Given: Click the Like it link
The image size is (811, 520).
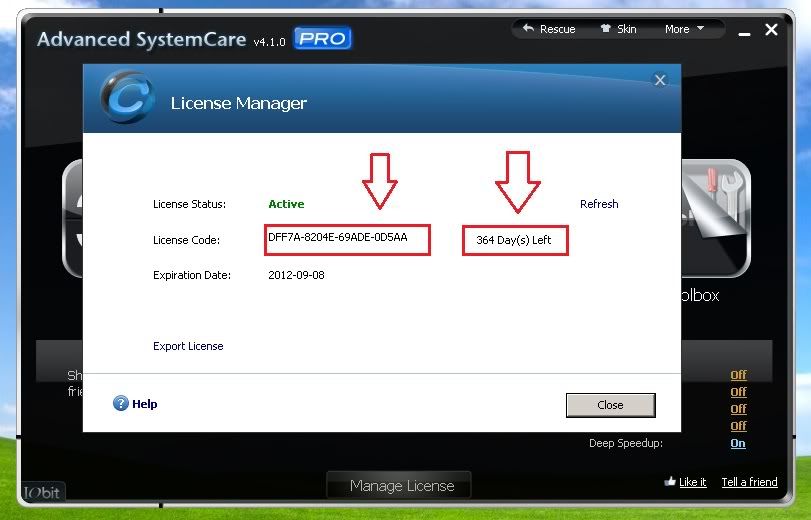Looking at the screenshot, I should coord(693,482).
